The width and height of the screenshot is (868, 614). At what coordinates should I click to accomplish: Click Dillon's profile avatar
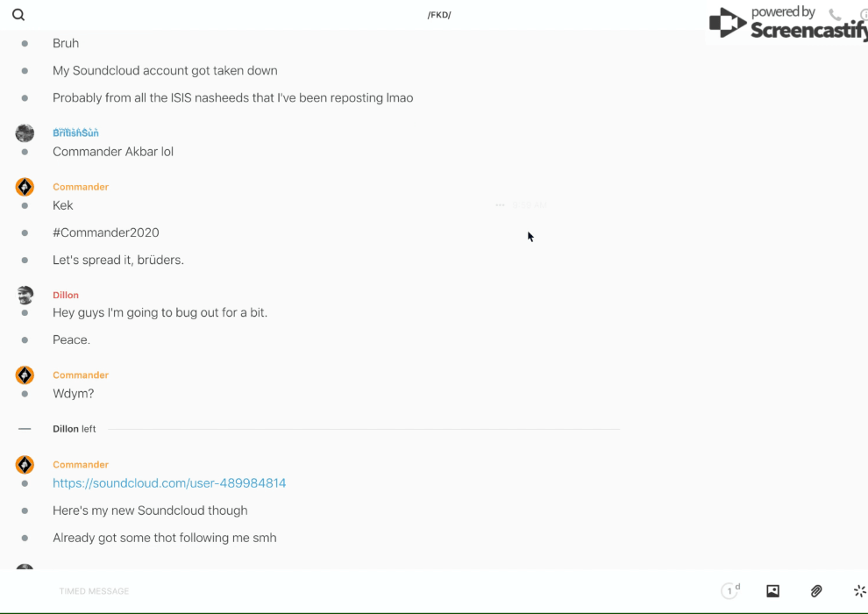click(25, 295)
